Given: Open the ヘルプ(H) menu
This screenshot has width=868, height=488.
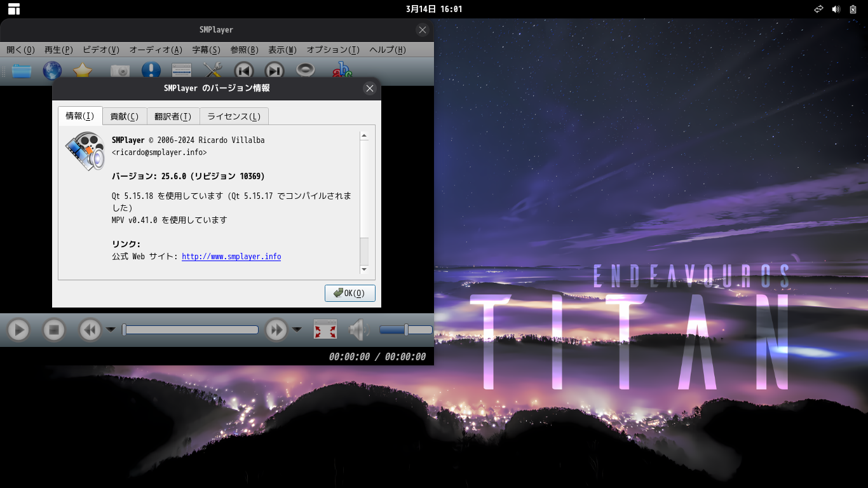Looking at the screenshot, I should (x=388, y=50).
